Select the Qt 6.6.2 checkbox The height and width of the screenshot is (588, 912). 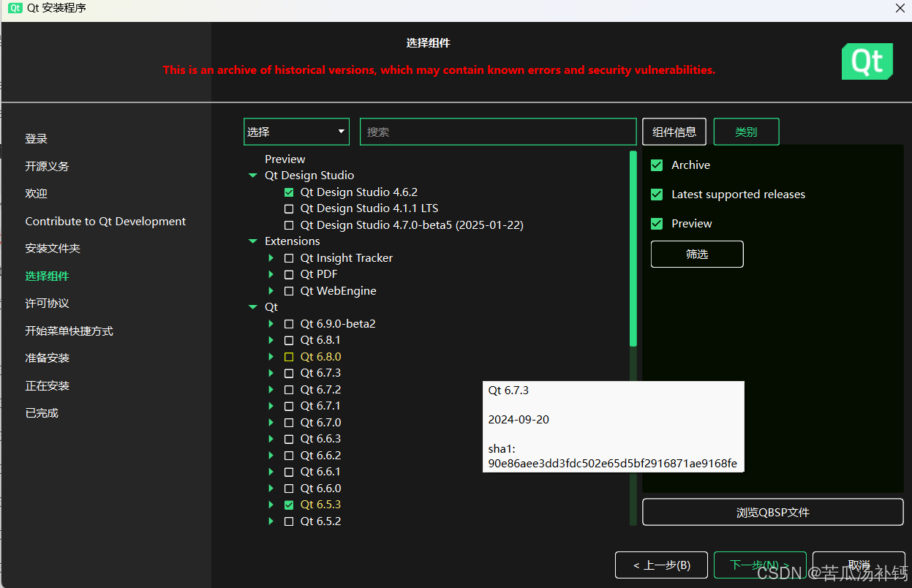pyautogui.click(x=289, y=456)
